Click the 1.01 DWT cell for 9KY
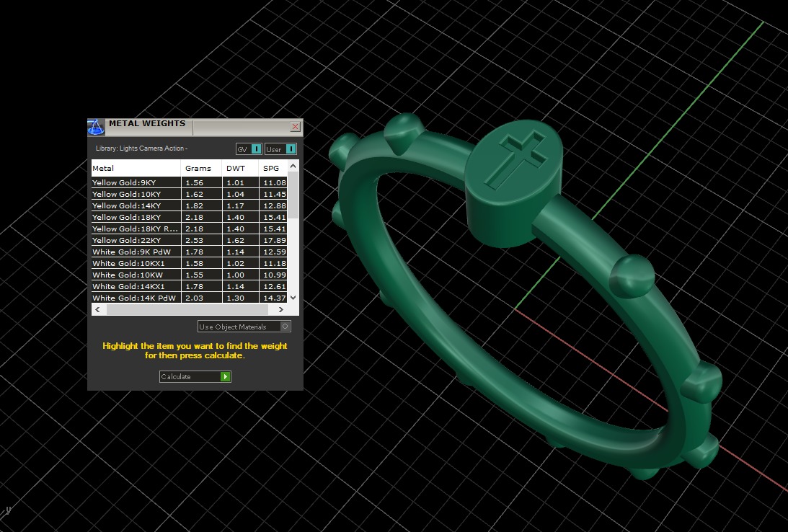788x532 pixels. coord(240,182)
